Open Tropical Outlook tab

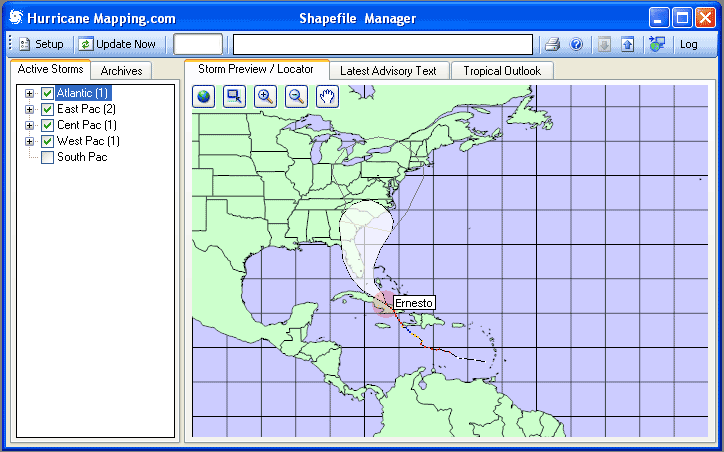502,71
